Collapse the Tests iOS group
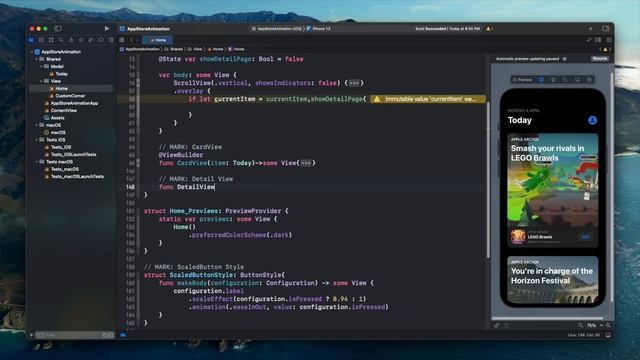This screenshot has width=640, height=360. [x=37, y=140]
